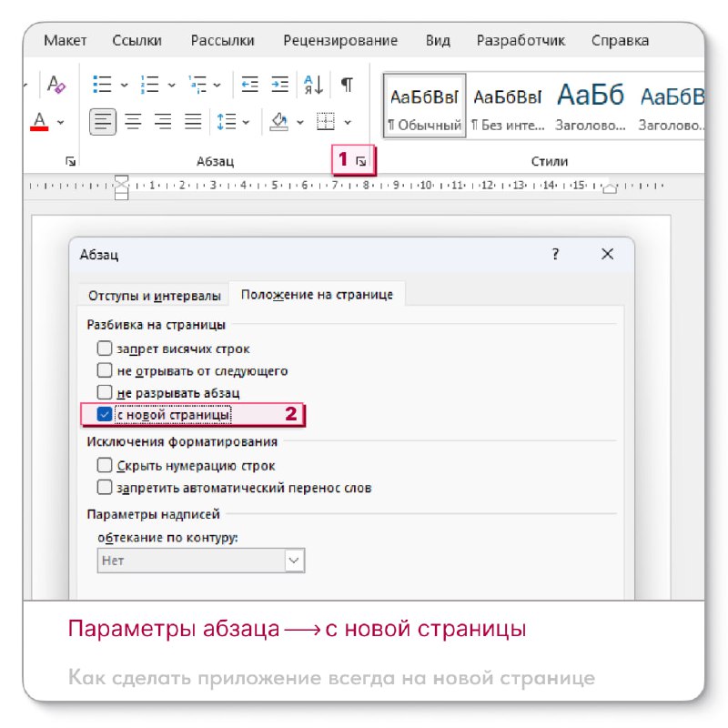The image size is (728, 728).
Task: Switch to "Отступы и интервалы" tab
Action: click(x=154, y=296)
